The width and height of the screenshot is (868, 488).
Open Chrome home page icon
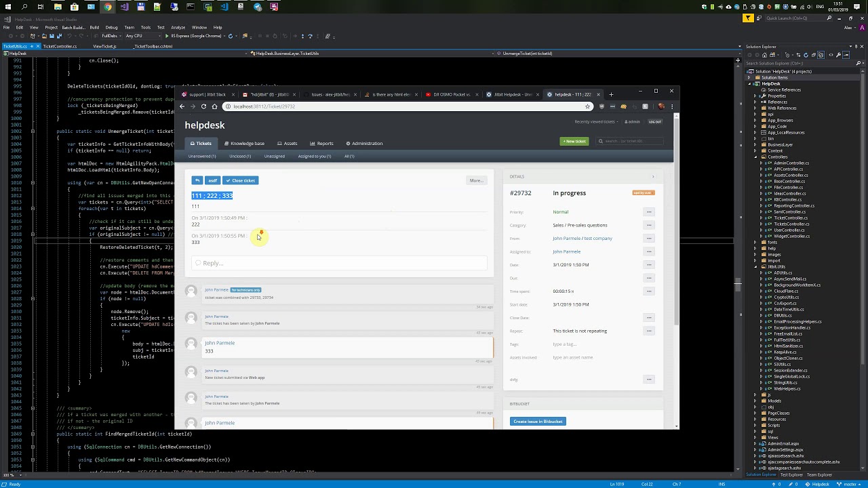coord(214,106)
